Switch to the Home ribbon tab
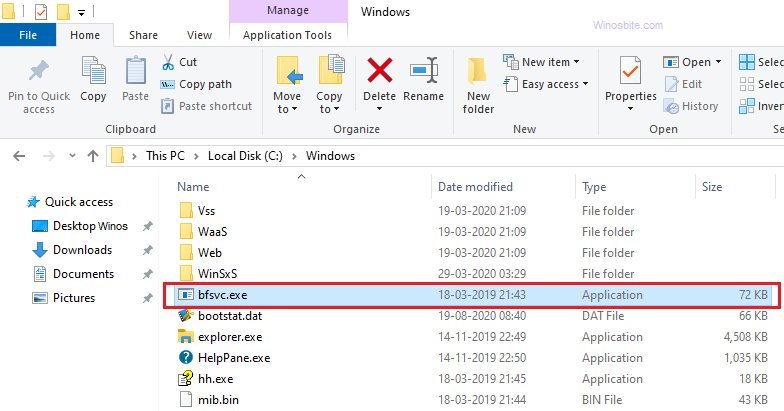The height and width of the screenshot is (411, 784). (85, 35)
